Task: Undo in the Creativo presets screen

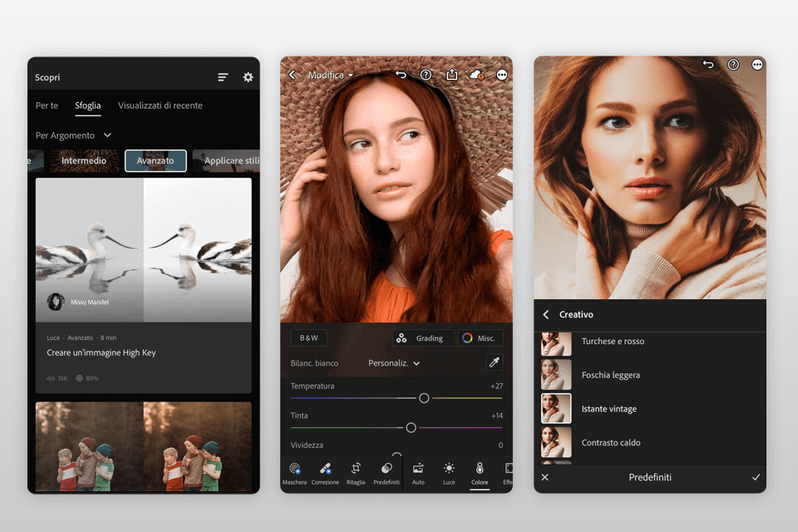Action: coord(708,64)
